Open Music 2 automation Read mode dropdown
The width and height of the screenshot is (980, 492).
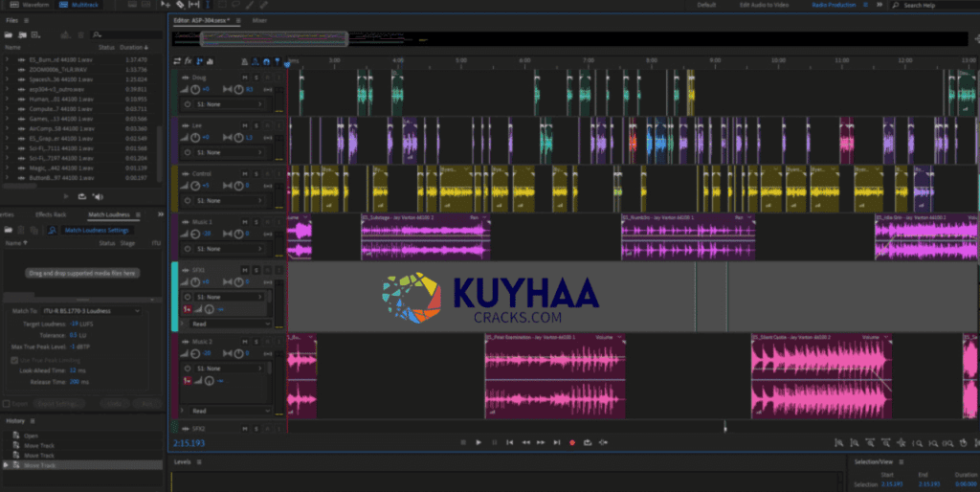(x=231, y=411)
